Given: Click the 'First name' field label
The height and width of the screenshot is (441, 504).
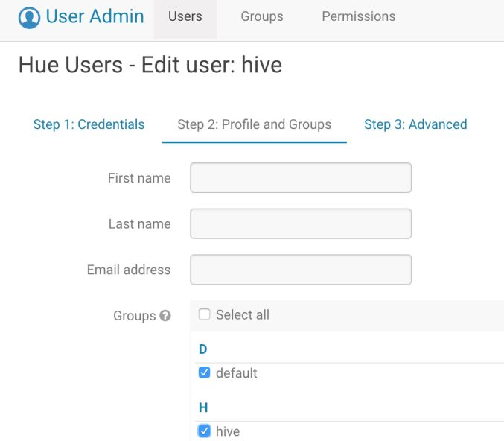Looking at the screenshot, I should [x=139, y=178].
